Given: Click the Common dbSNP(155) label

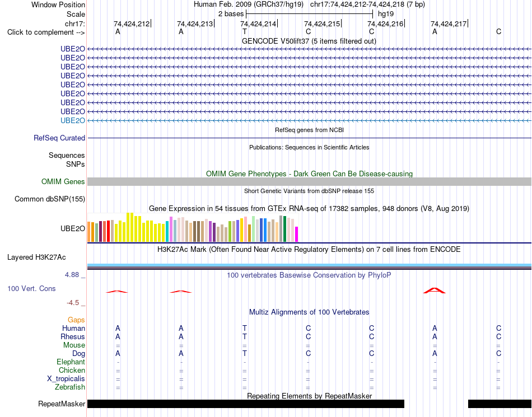Looking at the screenshot, I should [49, 199].
